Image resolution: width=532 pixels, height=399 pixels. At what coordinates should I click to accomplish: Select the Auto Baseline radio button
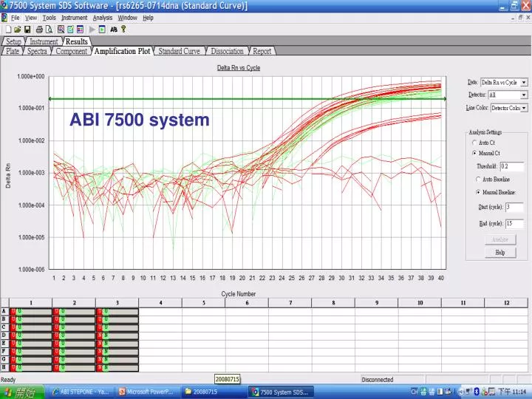pos(478,179)
